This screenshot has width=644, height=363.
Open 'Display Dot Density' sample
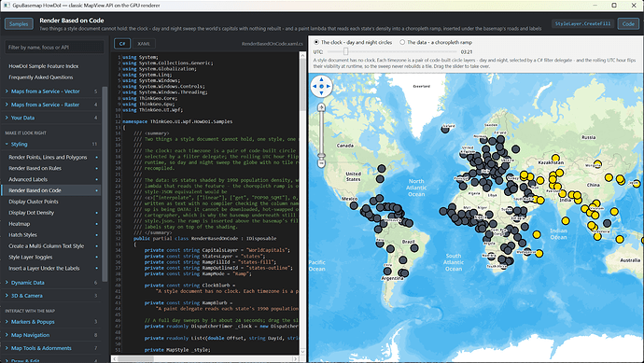pos(51,213)
